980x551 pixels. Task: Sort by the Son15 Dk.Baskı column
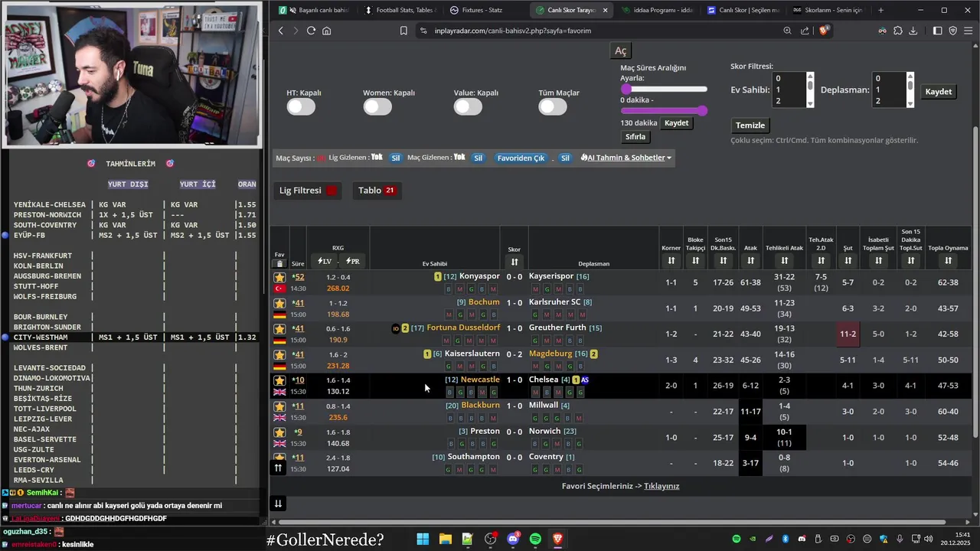tap(723, 261)
